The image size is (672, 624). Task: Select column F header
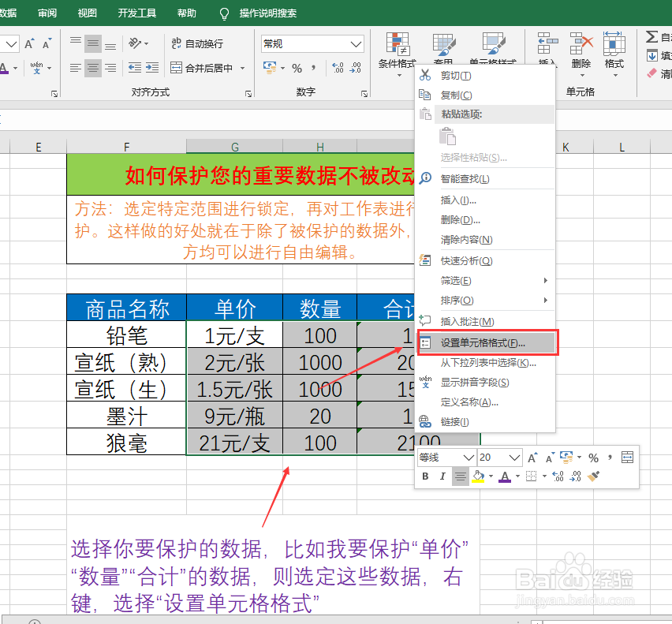(x=126, y=147)
